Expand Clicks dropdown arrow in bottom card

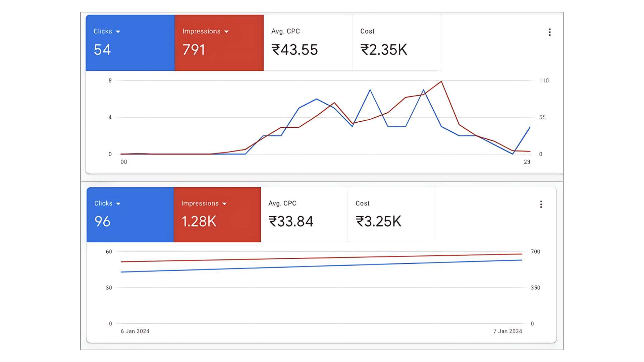(x=118, y=204)
